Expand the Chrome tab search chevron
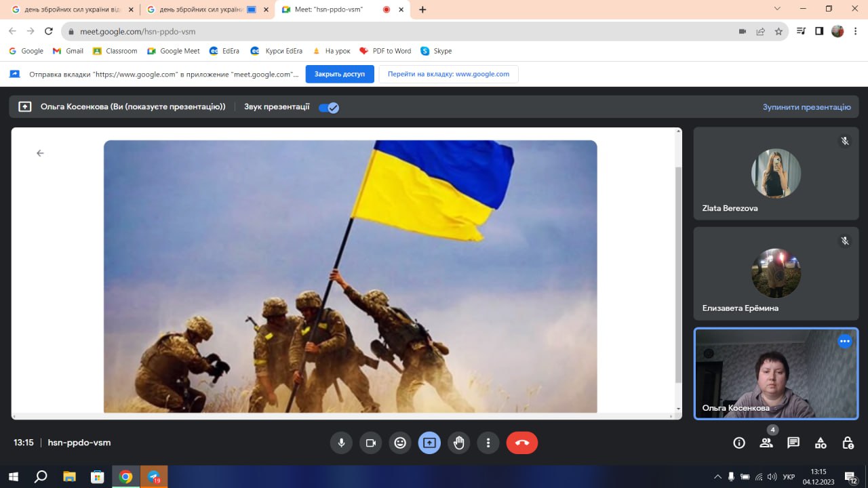Screen dimensions: 868x488 coord(777,9)
